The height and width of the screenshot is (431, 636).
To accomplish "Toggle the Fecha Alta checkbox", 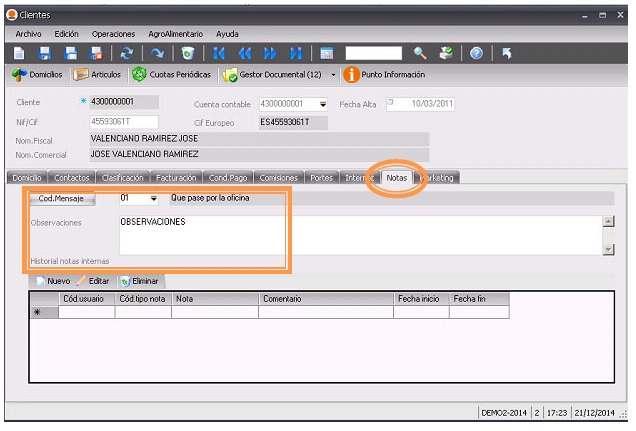I will pos(391,102).
